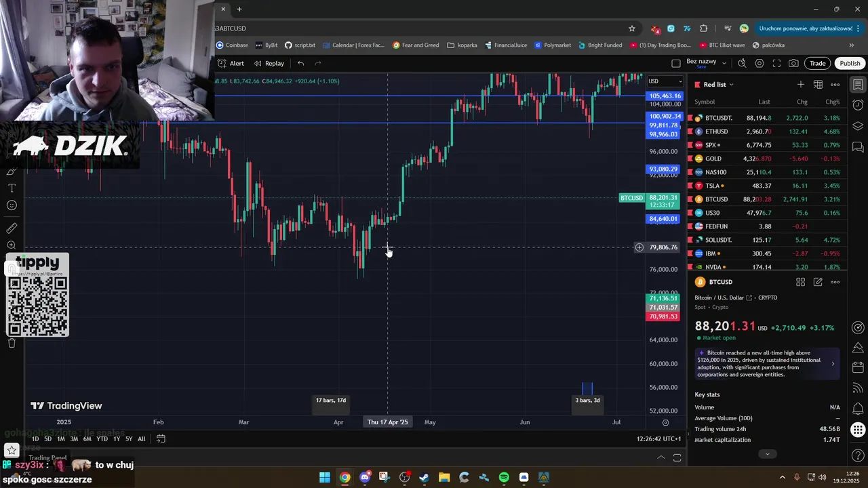This screenshot has width=868, height=488.
Task: Start Bar Replay mode
Action: point(269,63)
